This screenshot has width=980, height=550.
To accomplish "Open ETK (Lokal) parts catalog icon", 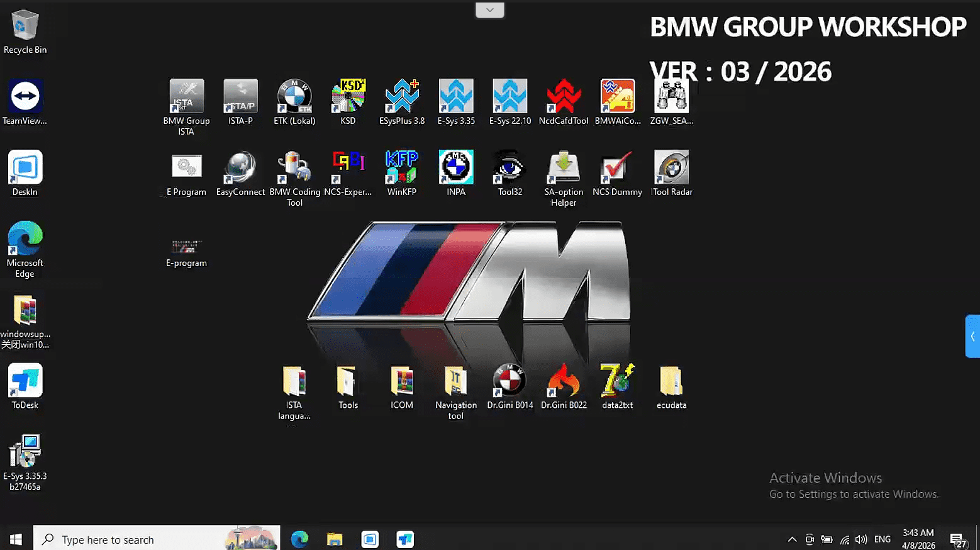I will (294, 96).
